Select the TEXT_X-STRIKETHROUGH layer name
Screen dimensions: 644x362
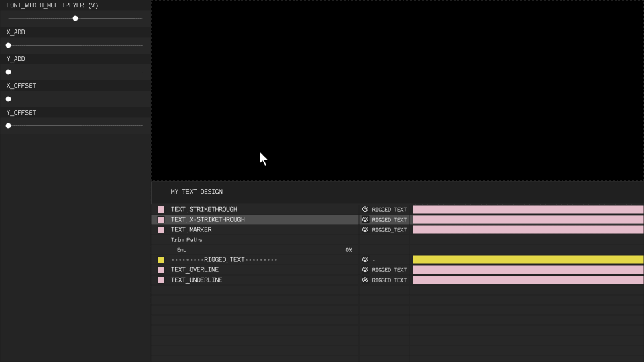(x=208, y=220)
